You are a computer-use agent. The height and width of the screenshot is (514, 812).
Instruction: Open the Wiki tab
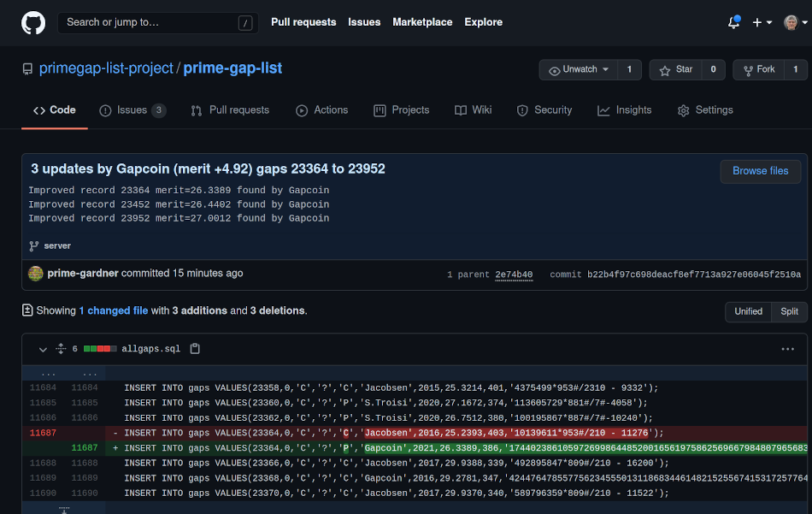click(x=473, y=109)
